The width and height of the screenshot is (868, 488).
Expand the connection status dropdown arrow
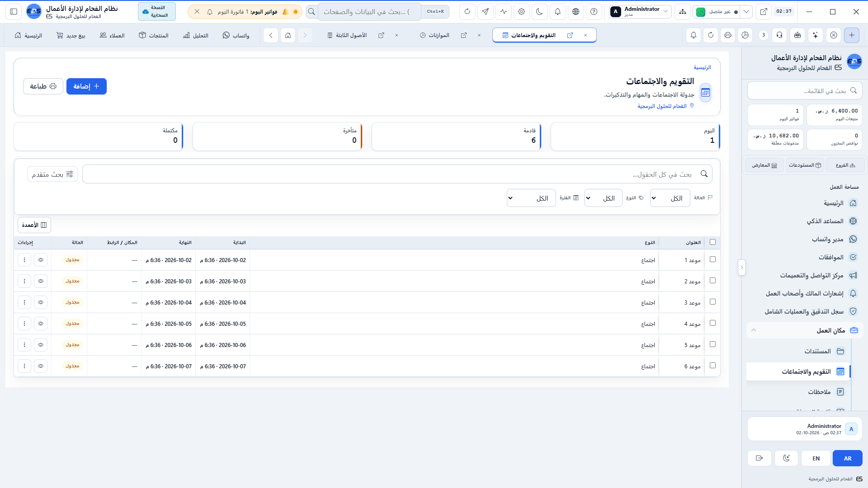746,12
